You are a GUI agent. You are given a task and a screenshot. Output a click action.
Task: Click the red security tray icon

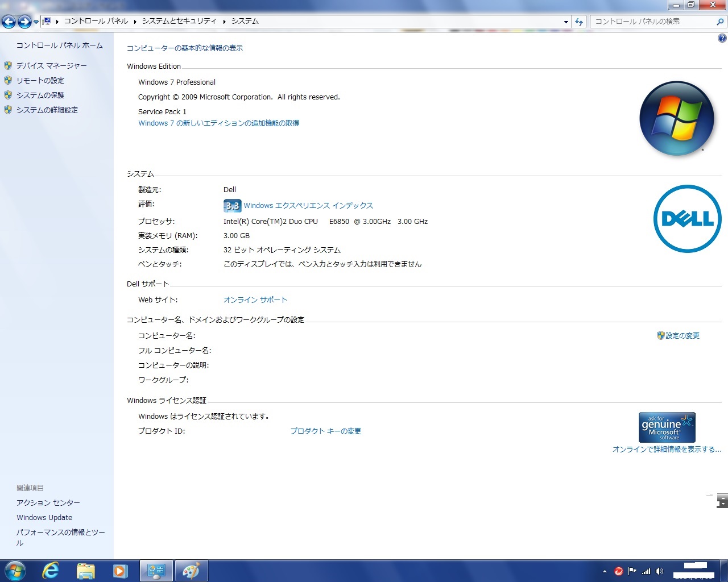pos(619,571)
